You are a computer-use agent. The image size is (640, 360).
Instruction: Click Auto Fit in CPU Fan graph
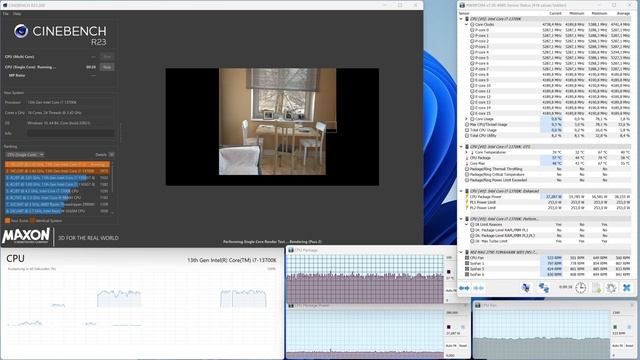[x=617, y=345]
